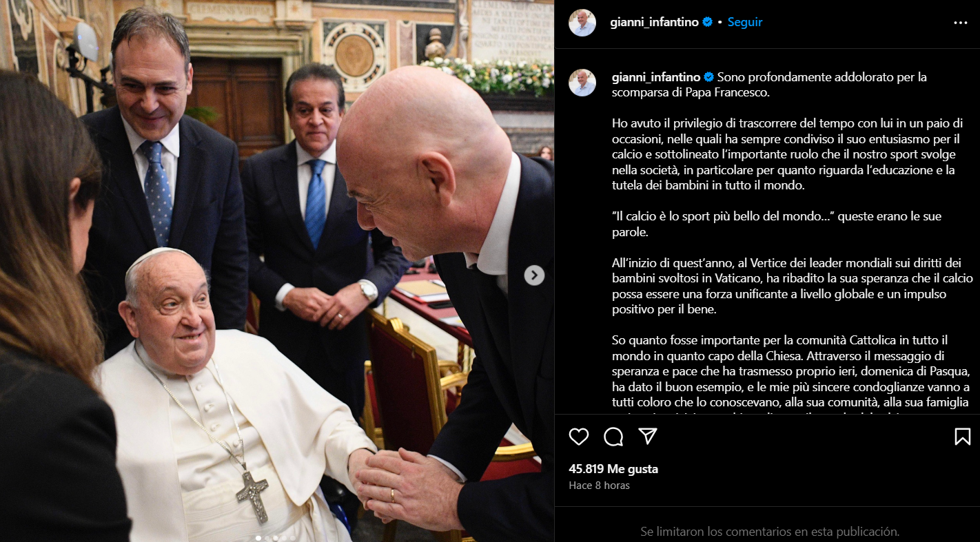Open the three-dot more options menu
The height and width of the screenshot is (542, 980).
961,23
